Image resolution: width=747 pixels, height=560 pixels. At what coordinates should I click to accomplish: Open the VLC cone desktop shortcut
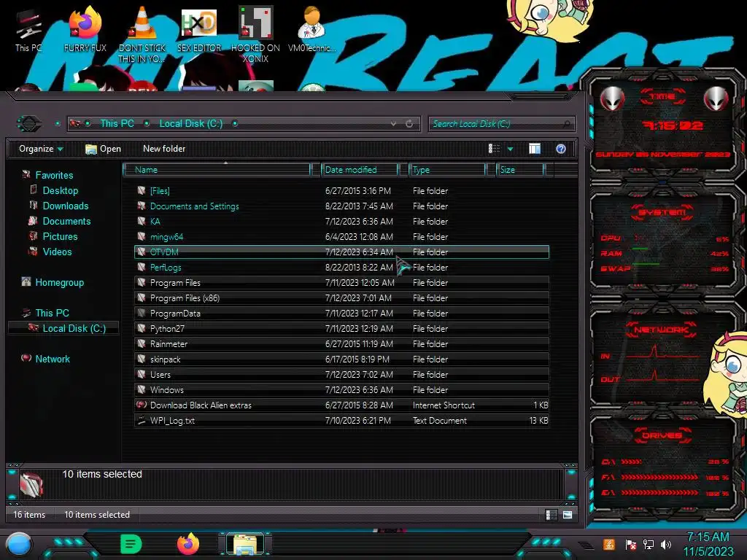(142, 35)
